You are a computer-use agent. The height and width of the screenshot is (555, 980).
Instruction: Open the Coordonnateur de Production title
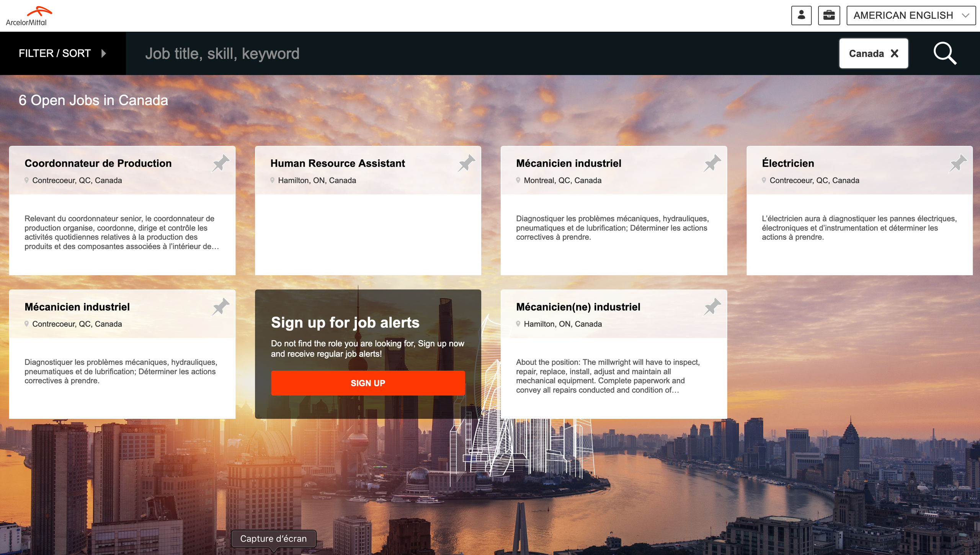click(x=98, y=163)
